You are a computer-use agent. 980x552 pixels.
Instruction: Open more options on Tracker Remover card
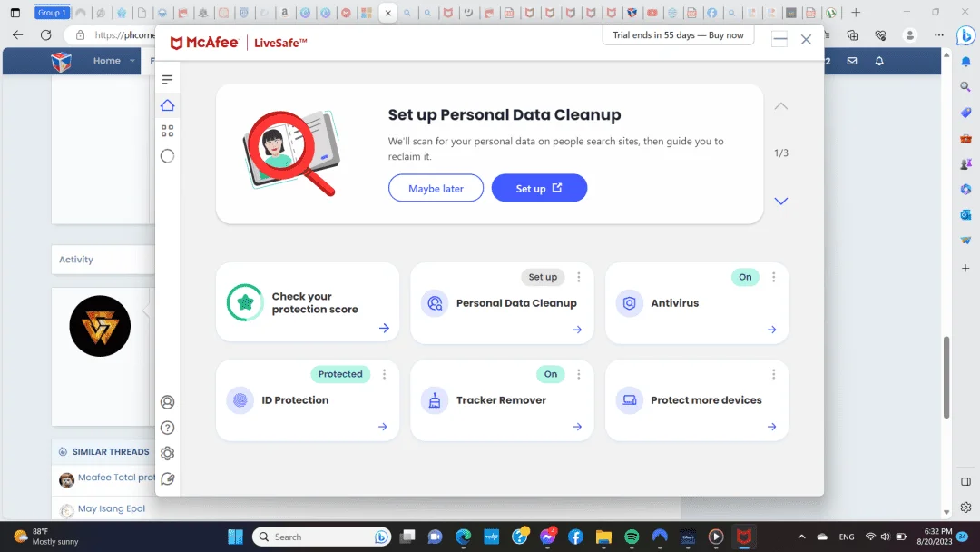pyautogui.click(x=578, y=374)
